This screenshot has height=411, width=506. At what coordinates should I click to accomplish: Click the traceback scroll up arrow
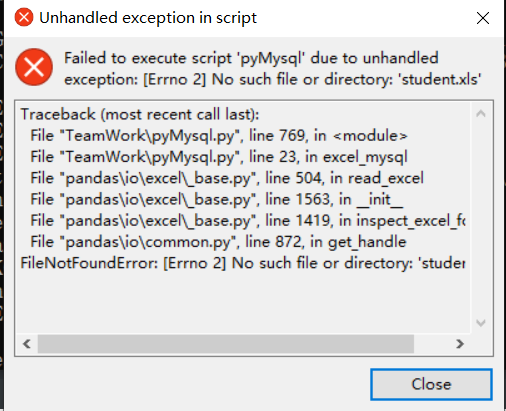(x=480, y=114)
